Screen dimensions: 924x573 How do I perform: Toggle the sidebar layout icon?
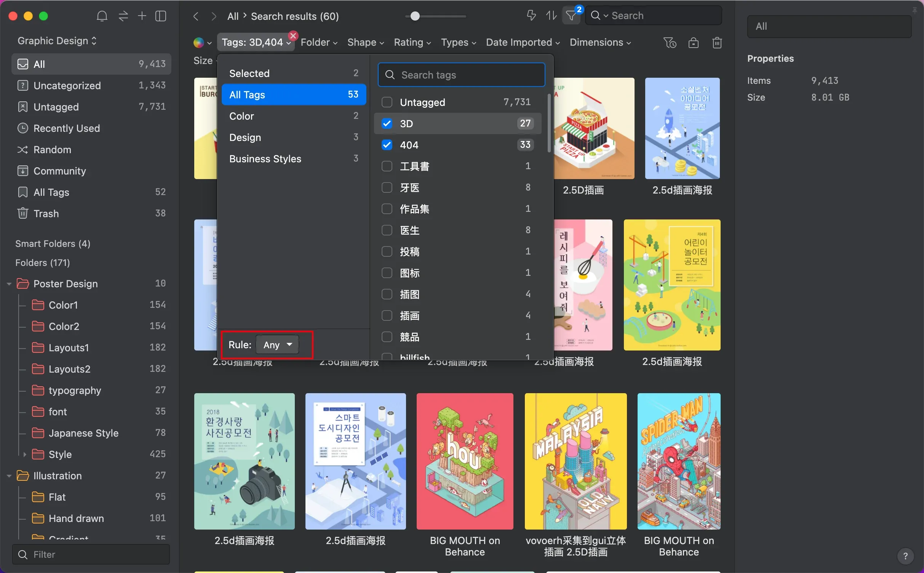click(161, 16)
